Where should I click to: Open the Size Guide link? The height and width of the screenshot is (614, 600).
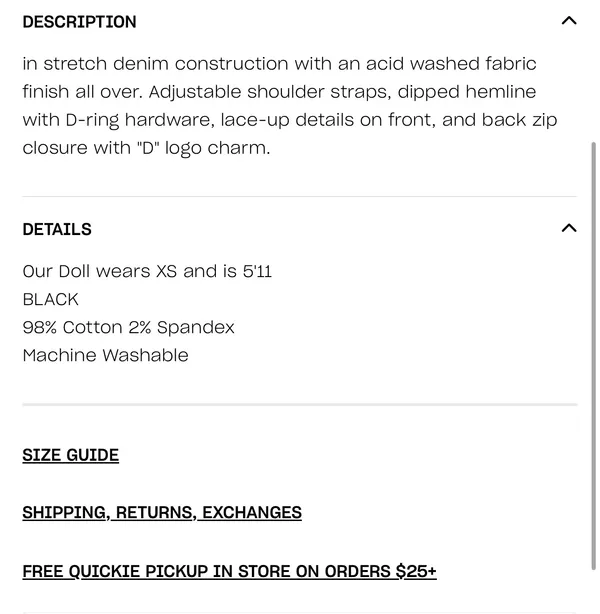coord(71,455)
